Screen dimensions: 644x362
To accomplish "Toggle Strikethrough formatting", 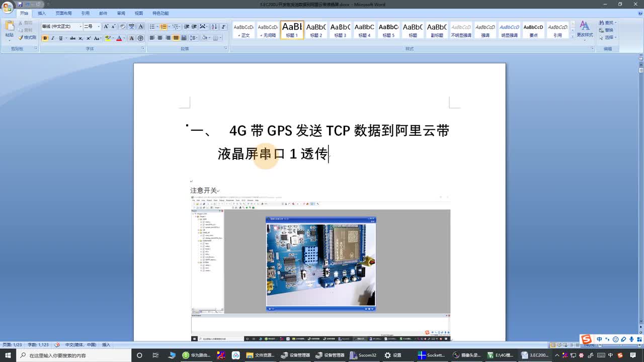I will click(72, 38).
